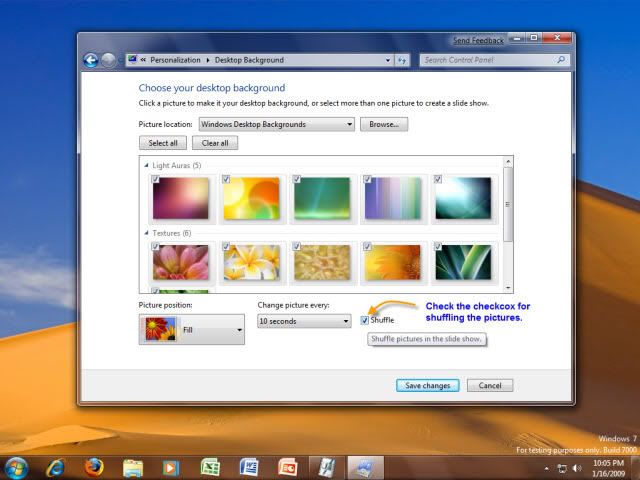The height and width of the screenshot is (480, 640).
Task: Select the orange daisy texture thumbnail
Action: point(392,262)
